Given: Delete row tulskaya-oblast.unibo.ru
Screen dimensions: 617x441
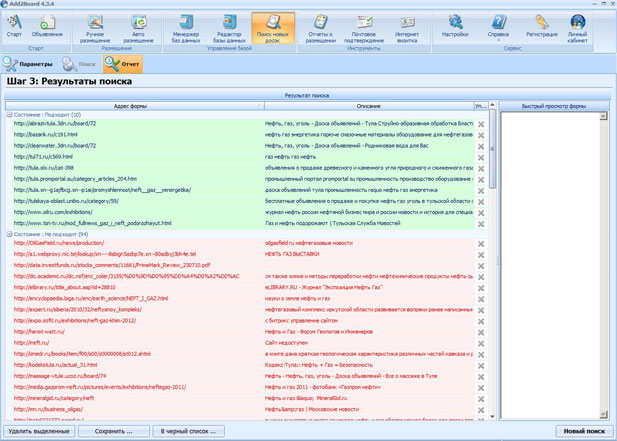Looking at the screenshot, I should pyautogui.click(x=481, y=202).
